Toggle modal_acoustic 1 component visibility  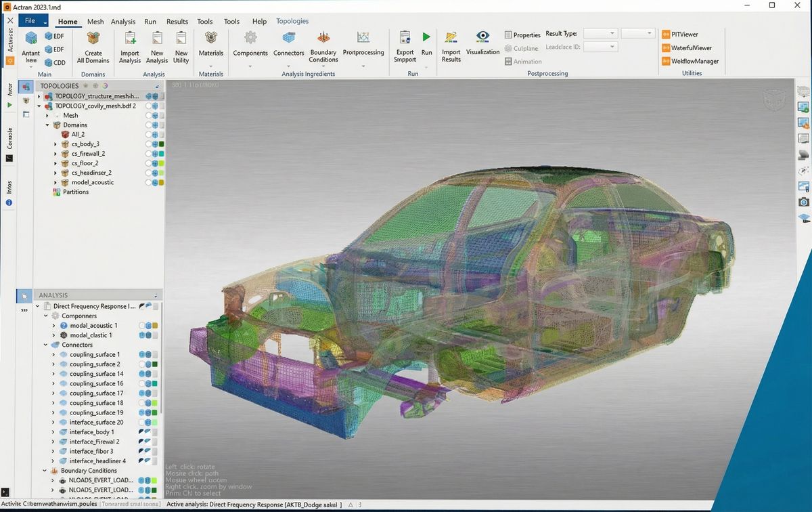coord(143,326)
